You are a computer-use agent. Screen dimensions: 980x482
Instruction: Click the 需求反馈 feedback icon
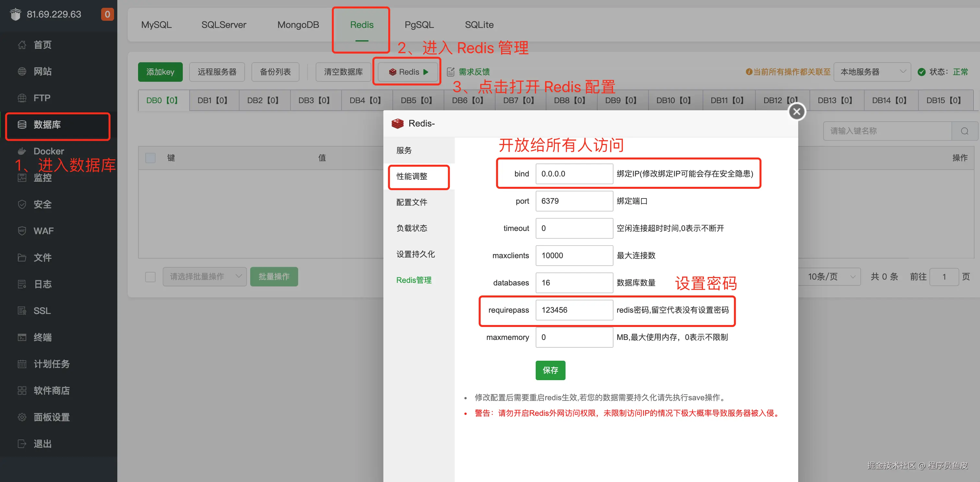point(450,72)
